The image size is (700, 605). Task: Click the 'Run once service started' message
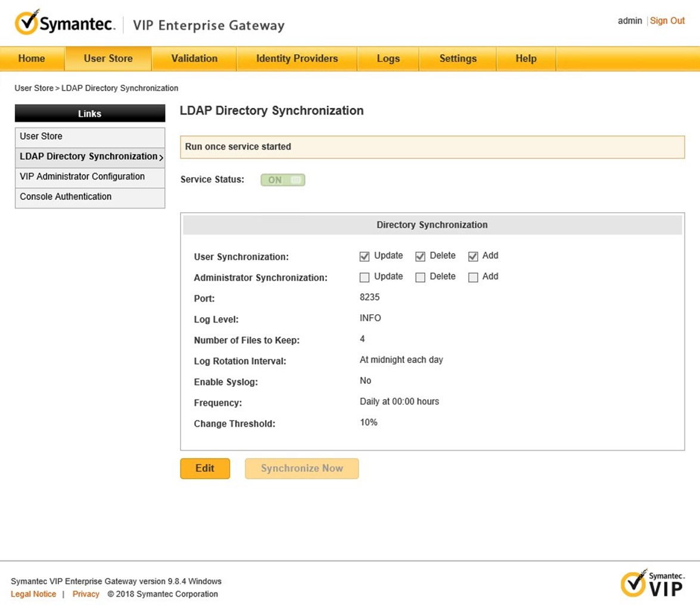coord(238,147)
